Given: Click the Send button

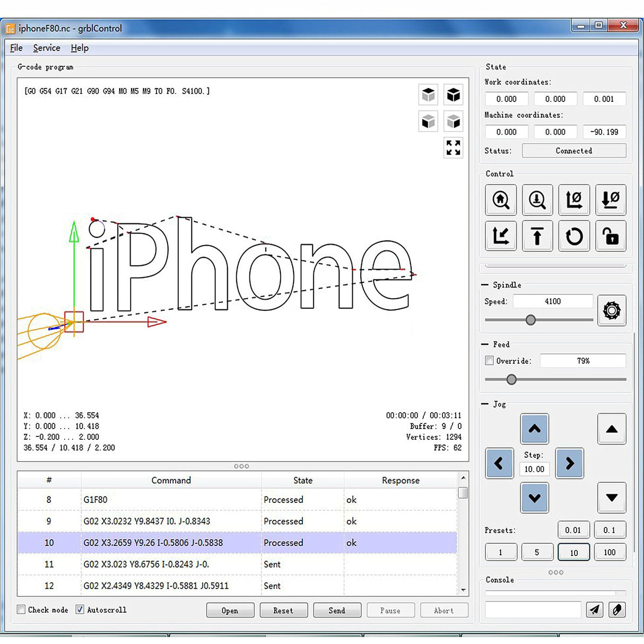Looking at the screenshot, I should (337, 611).
